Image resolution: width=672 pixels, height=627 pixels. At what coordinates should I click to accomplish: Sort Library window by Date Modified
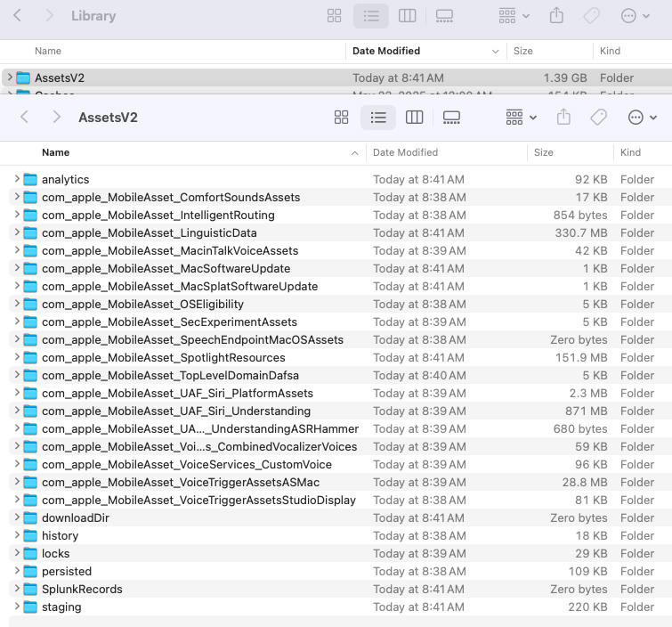pos(425,51)
